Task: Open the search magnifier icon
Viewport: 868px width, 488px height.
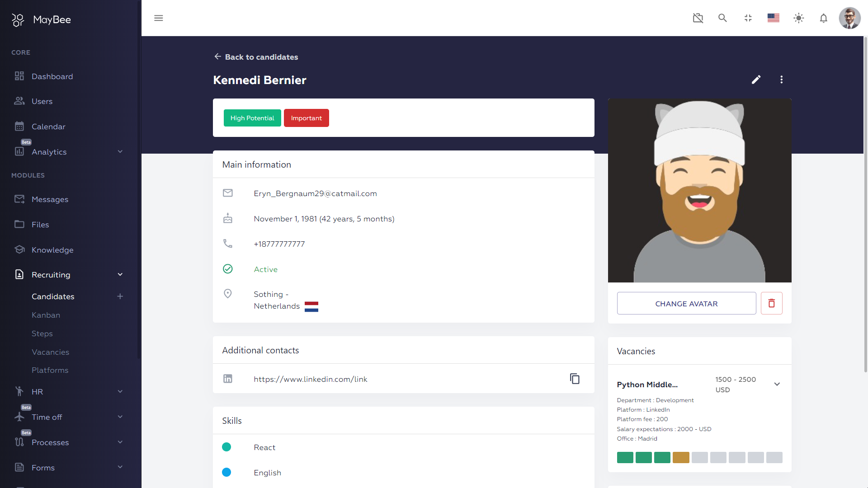Action: [722, 18]
